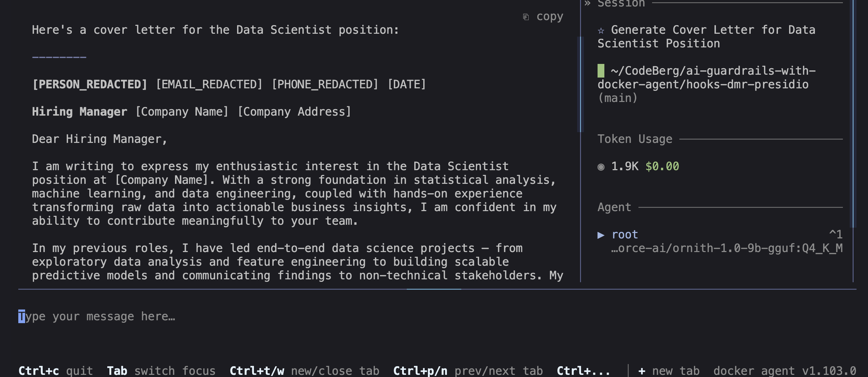Click the Tab switch focus hint
868x377 pixels.
tap(161, 371)
